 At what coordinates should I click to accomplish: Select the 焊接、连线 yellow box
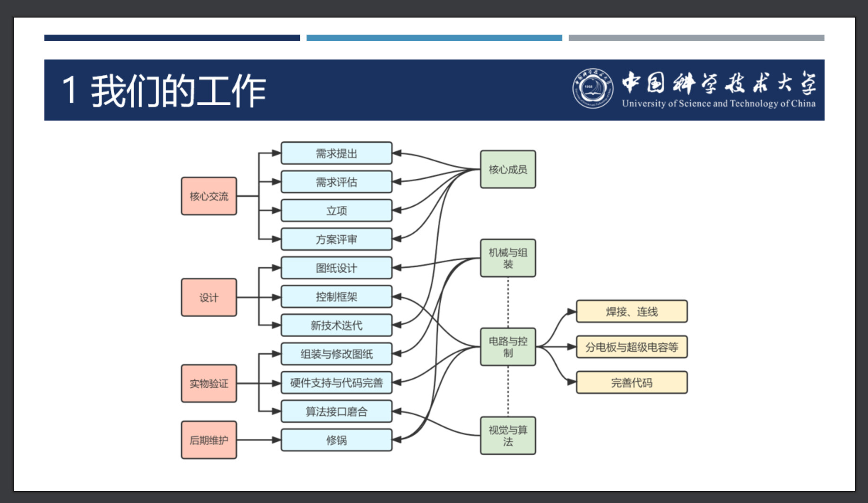point(632,311)
